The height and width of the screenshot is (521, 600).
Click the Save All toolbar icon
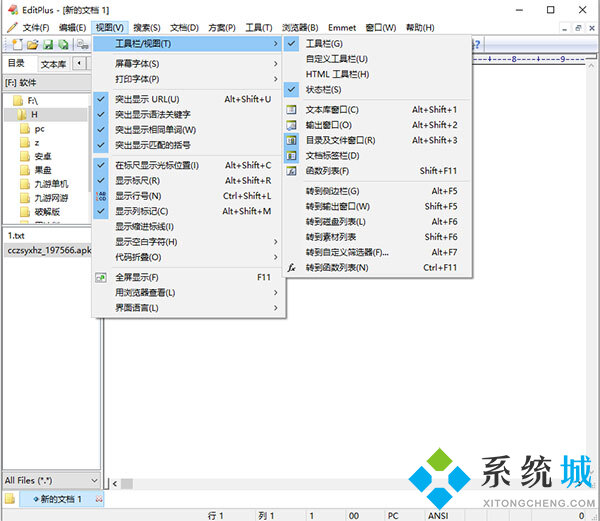coord(63,45)
